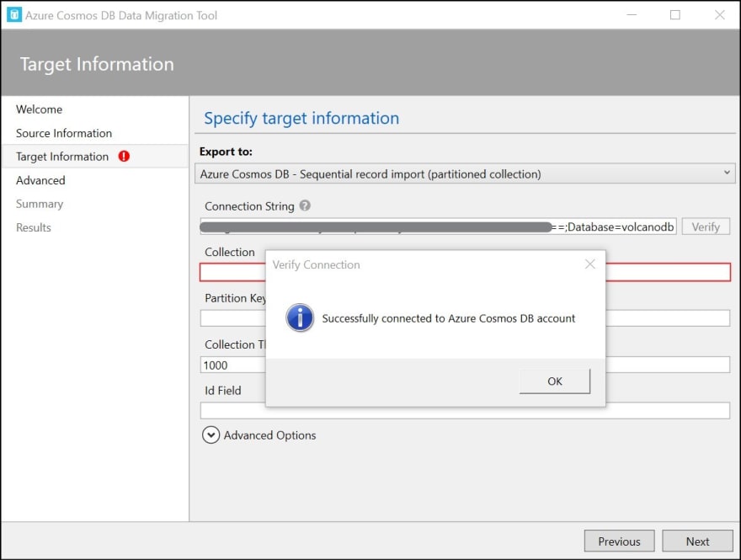Viewport: 741px width, 560px height.
Task: Click the Previous button
Action: pyautogui.click(x=619, y=541)
